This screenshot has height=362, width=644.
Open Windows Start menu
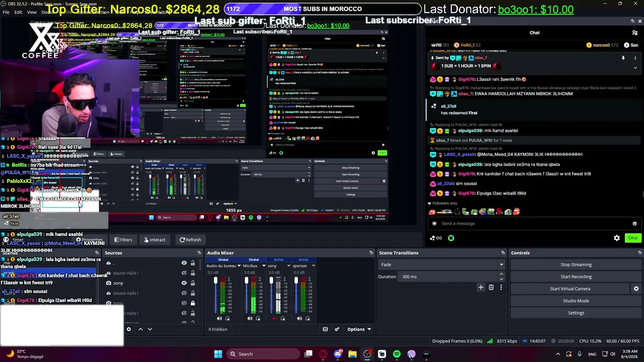point(218,354)
